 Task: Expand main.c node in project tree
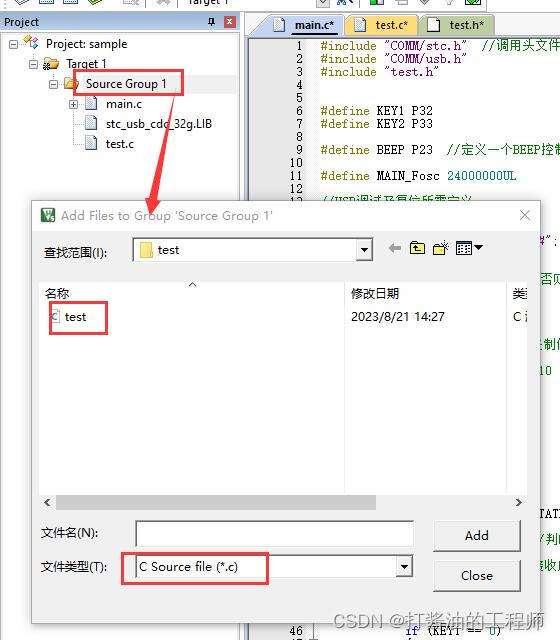pyautogui.click(x=73, y=104)
